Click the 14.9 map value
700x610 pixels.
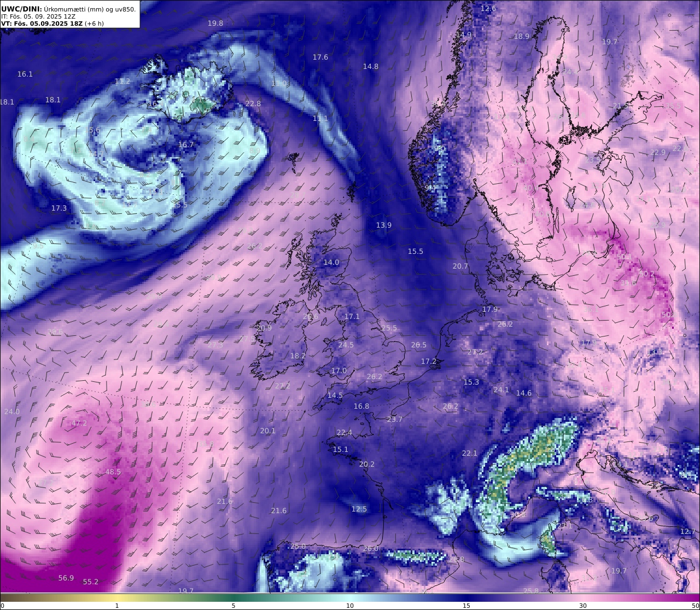pyautogui.click(x=464, y=35)
